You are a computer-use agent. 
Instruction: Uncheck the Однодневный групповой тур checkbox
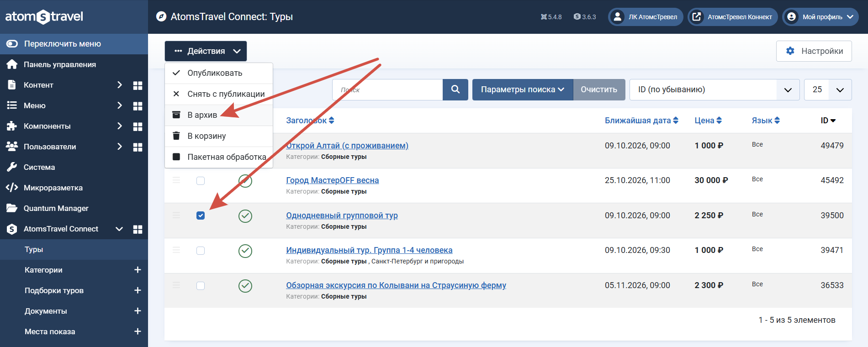coord(201,216)
